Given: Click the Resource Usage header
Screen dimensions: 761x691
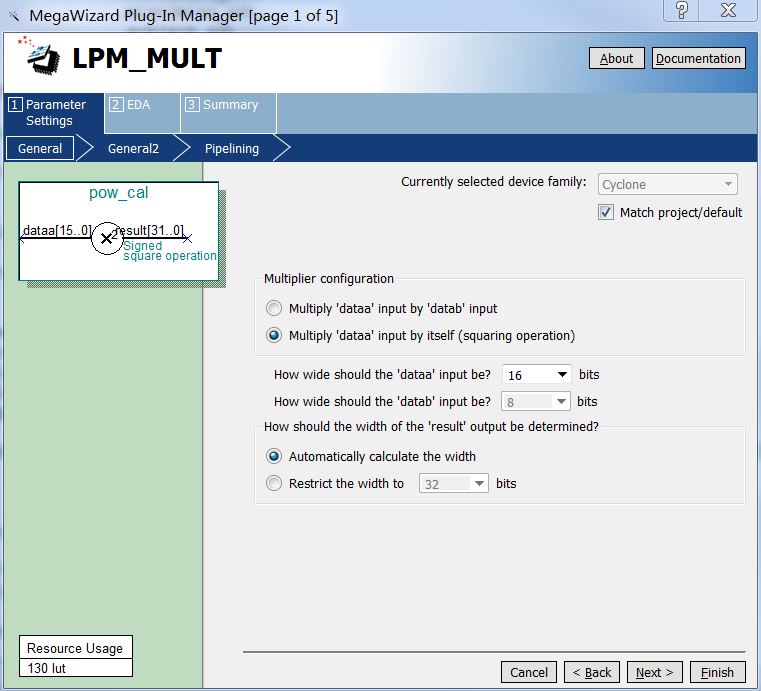Looking at the screenshot, I should click(x=75, y=648).
